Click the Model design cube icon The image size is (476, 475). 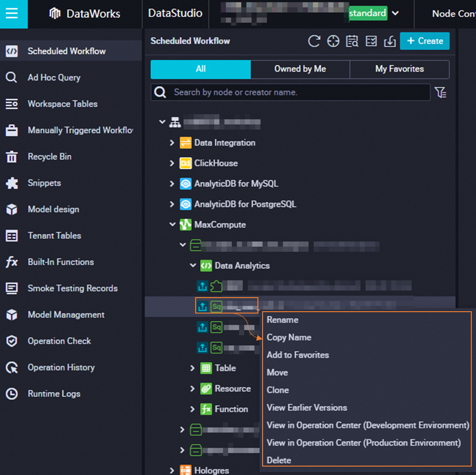click(x=12, y=210)
